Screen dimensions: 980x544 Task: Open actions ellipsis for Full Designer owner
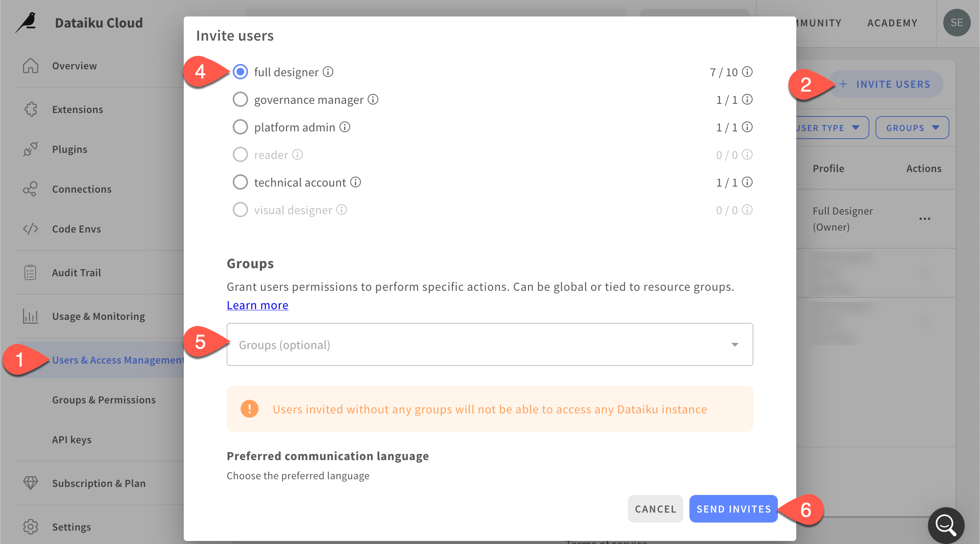pos(924,219)
